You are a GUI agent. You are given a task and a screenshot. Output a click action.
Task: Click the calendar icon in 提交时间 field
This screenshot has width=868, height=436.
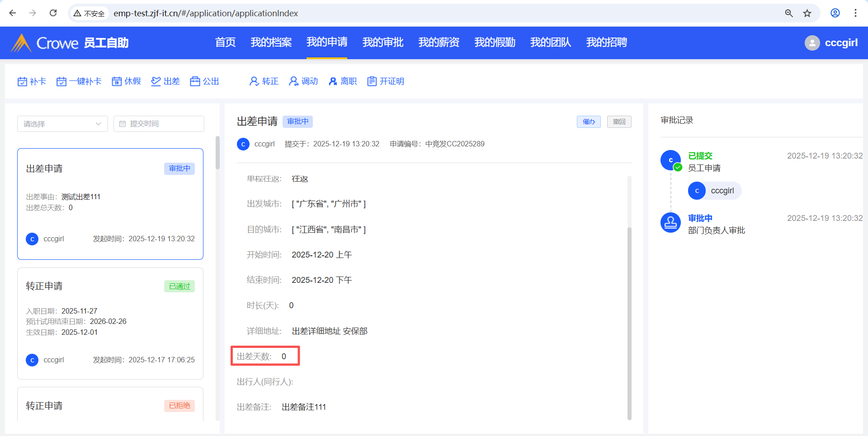click(123, 124)
